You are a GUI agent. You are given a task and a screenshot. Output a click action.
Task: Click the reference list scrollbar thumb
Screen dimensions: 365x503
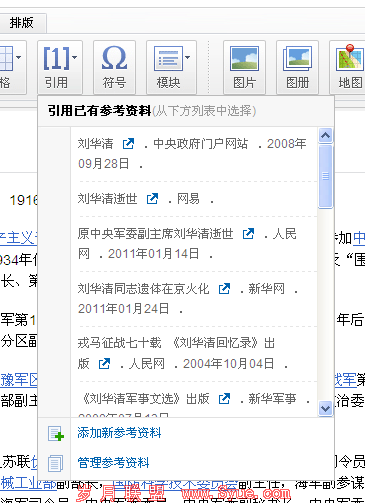(x=325, y=176)
